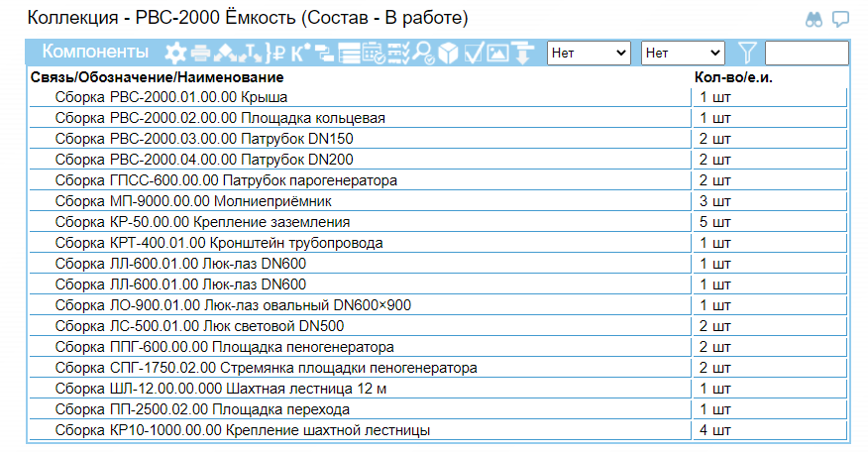This screenshot has height=454, width=868.
Task: Click the Компоненты panel title
Action: [96, 52]
